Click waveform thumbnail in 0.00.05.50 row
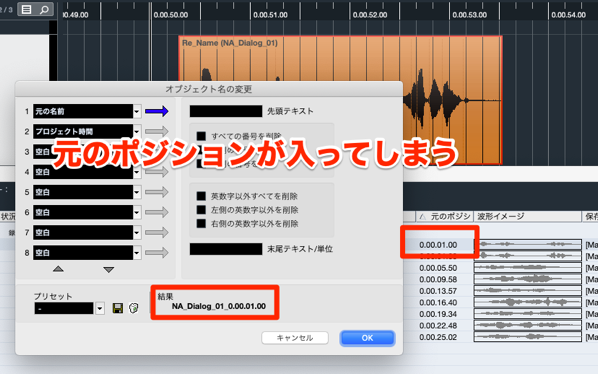The height and width of the screenshot is (374, 598). (528, 267)
